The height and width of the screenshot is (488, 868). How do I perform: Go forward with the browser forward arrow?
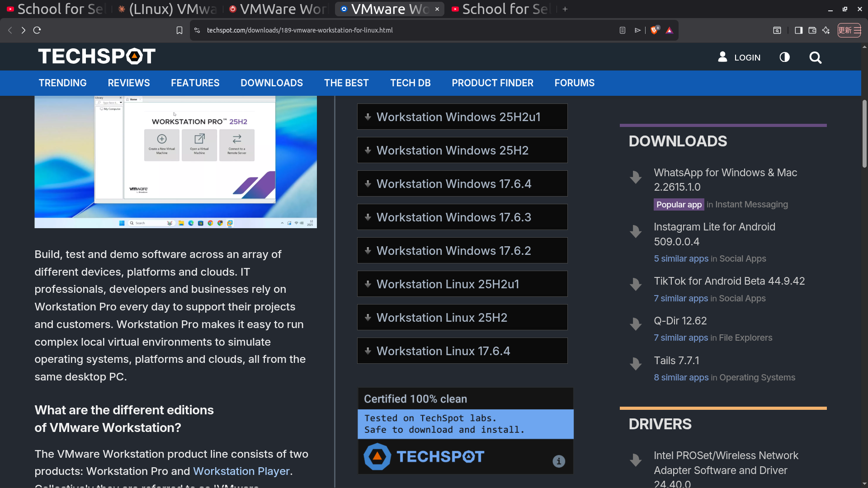[x=24, y=30]
